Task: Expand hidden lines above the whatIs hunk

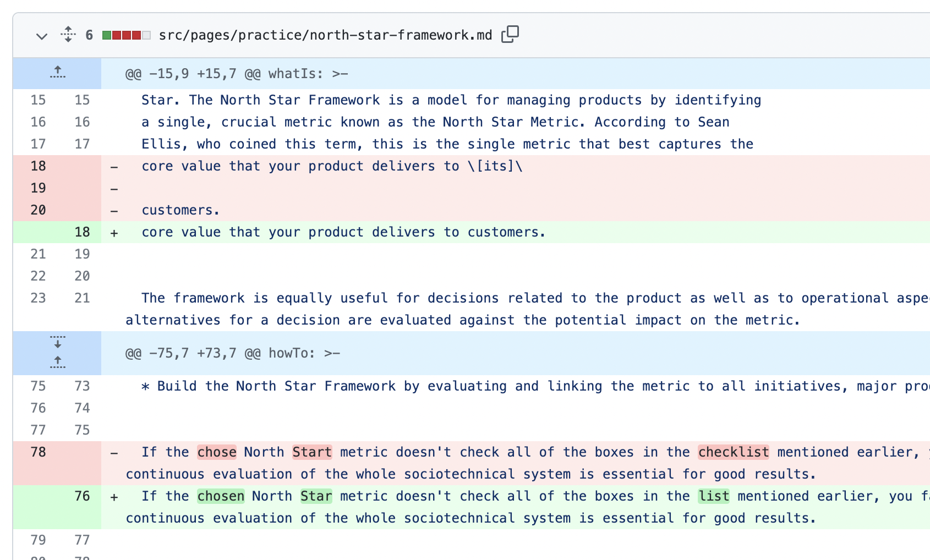Action: (57, 73)
